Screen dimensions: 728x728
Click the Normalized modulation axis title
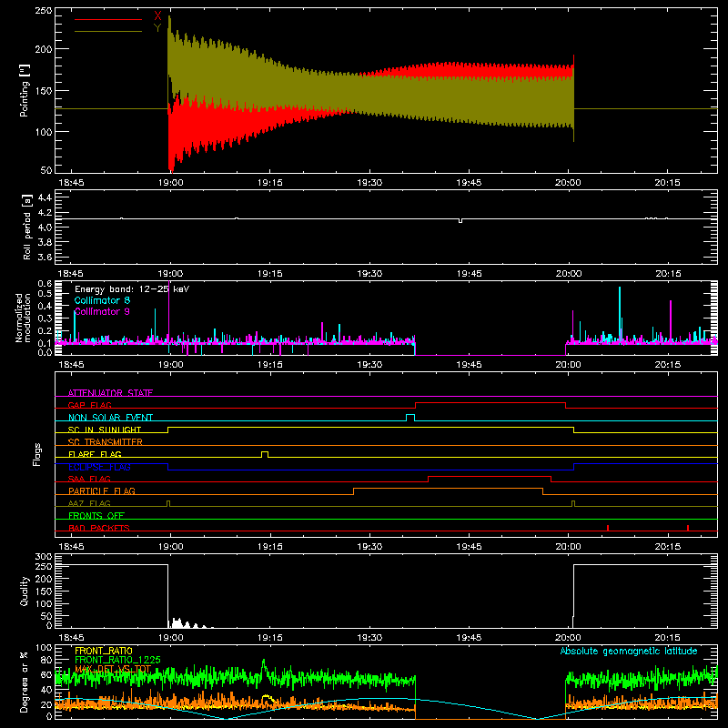pos(24,318)
